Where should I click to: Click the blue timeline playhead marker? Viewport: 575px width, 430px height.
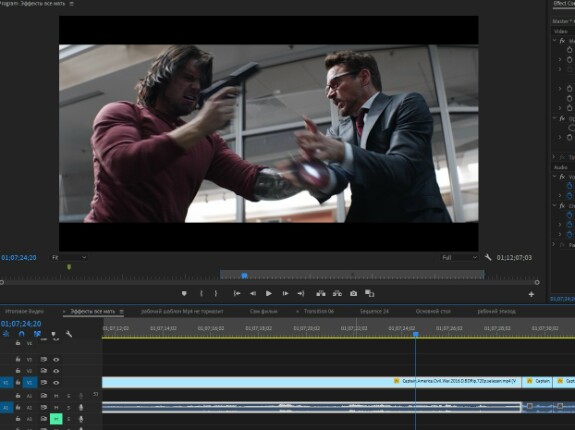(x=415, y=334)
